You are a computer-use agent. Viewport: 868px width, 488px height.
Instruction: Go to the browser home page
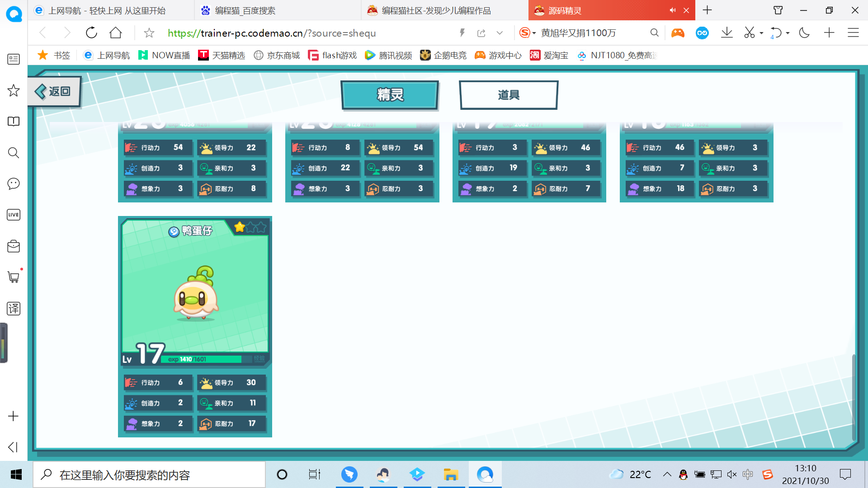116,33
